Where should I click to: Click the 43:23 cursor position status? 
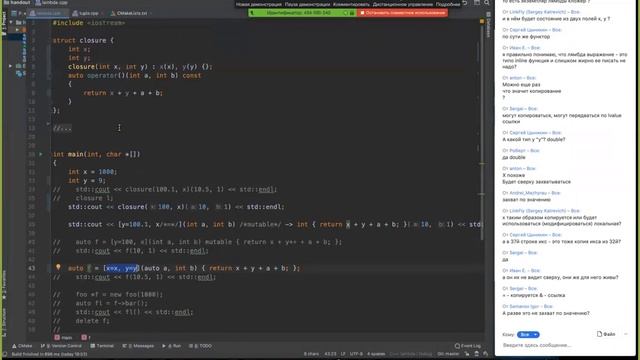coord(330,354)
